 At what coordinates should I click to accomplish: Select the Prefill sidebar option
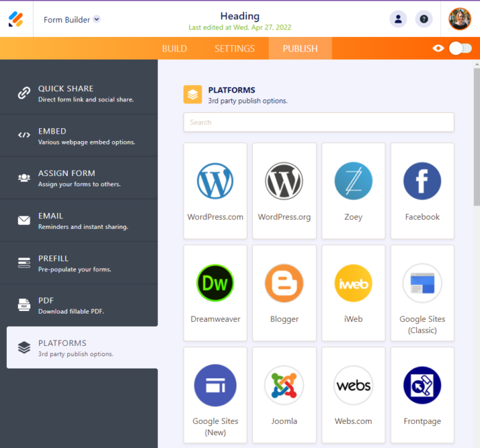[79, 263]
